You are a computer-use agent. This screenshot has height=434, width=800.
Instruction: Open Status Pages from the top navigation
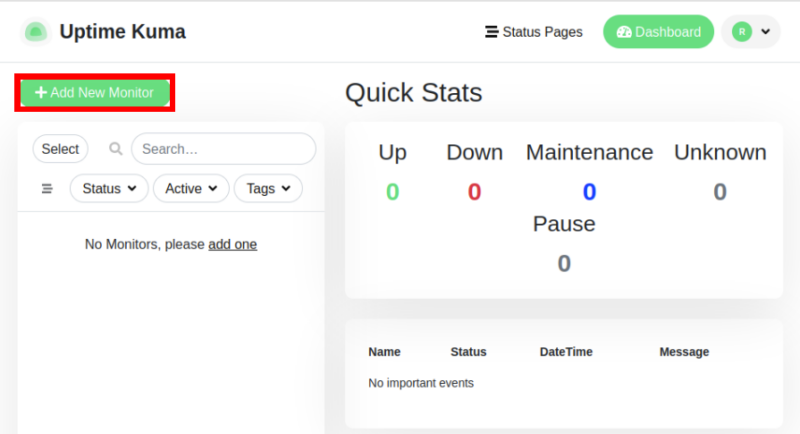[x=534, y=32]
